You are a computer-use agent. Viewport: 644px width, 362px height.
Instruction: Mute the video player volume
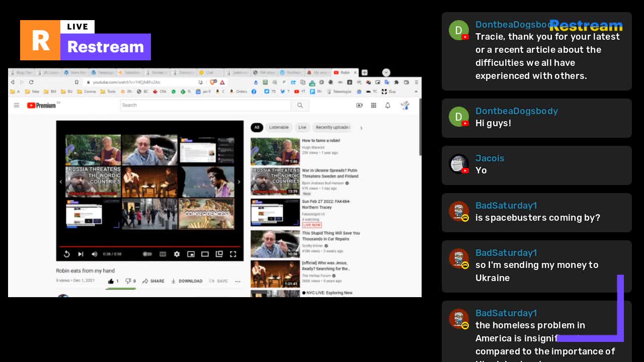coord(94,254)
